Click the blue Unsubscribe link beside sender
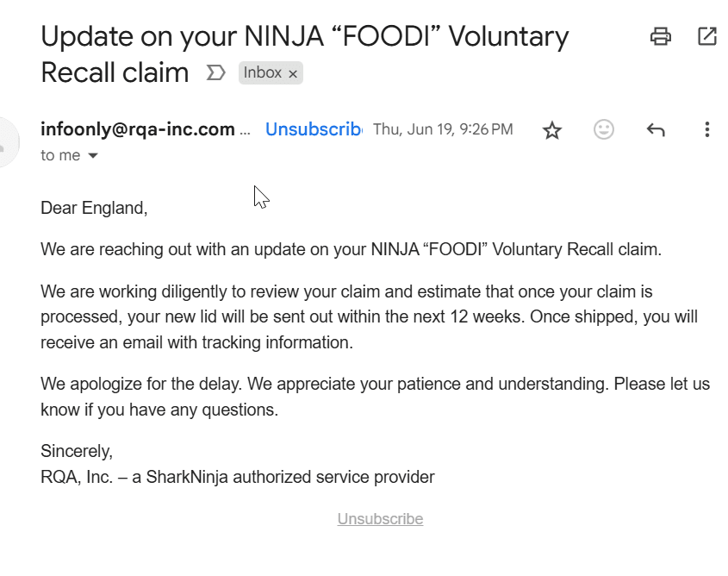 click(314, 129)
